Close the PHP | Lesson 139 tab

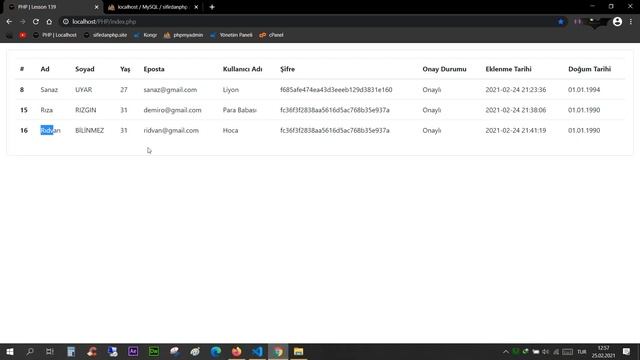96,7
